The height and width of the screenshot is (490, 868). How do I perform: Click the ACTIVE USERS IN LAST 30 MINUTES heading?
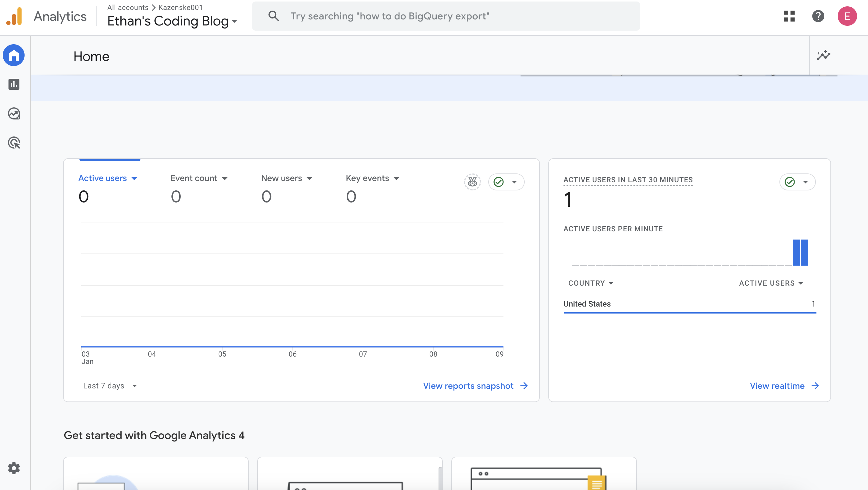(628, 180)
